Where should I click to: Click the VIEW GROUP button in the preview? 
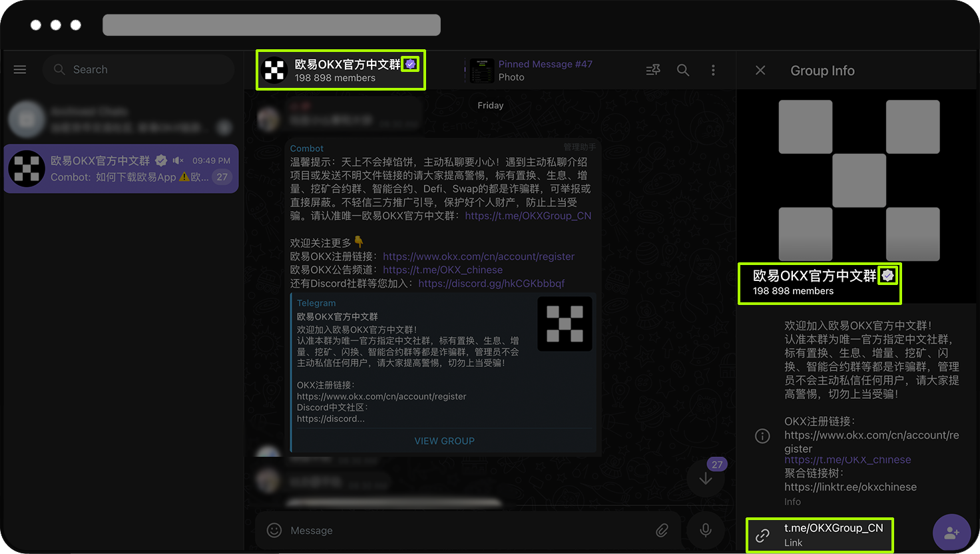coord(444,440)
